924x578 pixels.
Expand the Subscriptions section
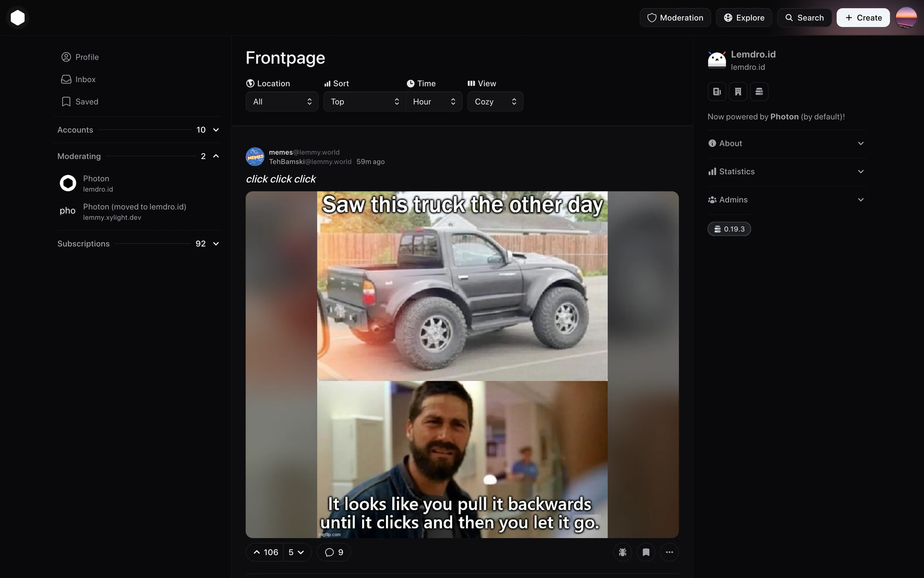(x=138, y=244)
